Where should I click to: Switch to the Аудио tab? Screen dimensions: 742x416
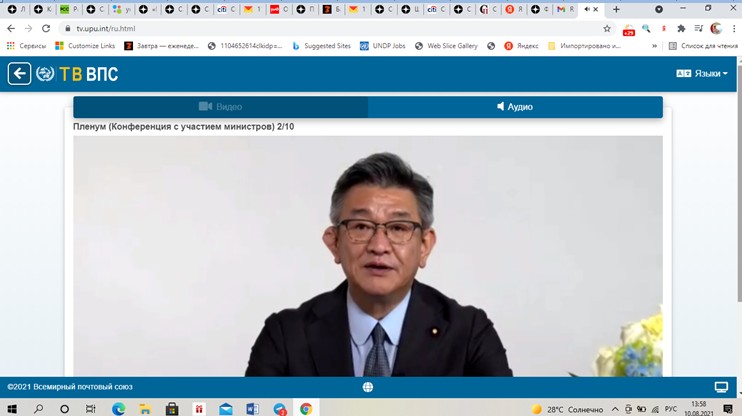(515, 107)
